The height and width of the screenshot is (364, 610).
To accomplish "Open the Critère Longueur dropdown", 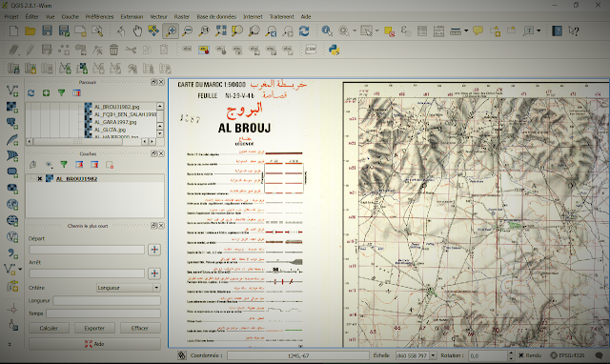I will coord(129,288).
